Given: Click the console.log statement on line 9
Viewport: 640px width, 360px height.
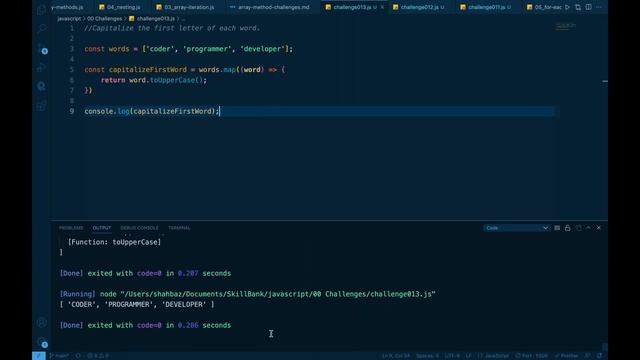Looking at the screenshot, I should 152,111.
